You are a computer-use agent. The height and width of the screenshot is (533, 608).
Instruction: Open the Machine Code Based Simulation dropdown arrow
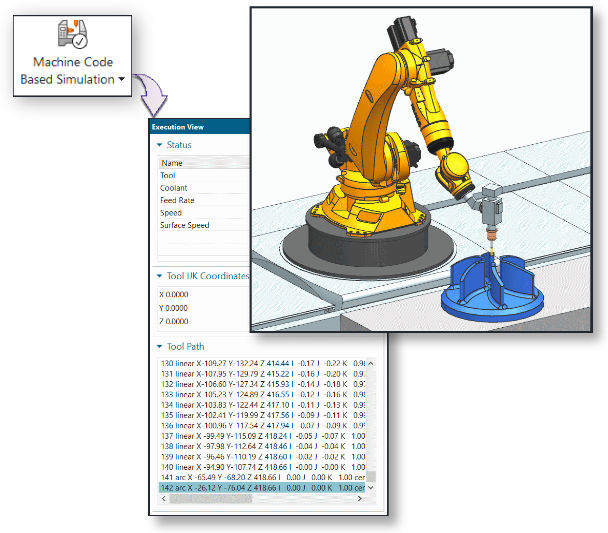pyautogui.click(x=122, y=80)
